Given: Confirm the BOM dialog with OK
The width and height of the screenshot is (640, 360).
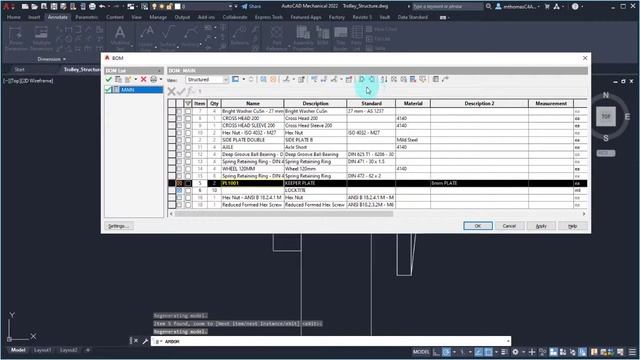Looking at the screenshot, I should pos(478,226).
